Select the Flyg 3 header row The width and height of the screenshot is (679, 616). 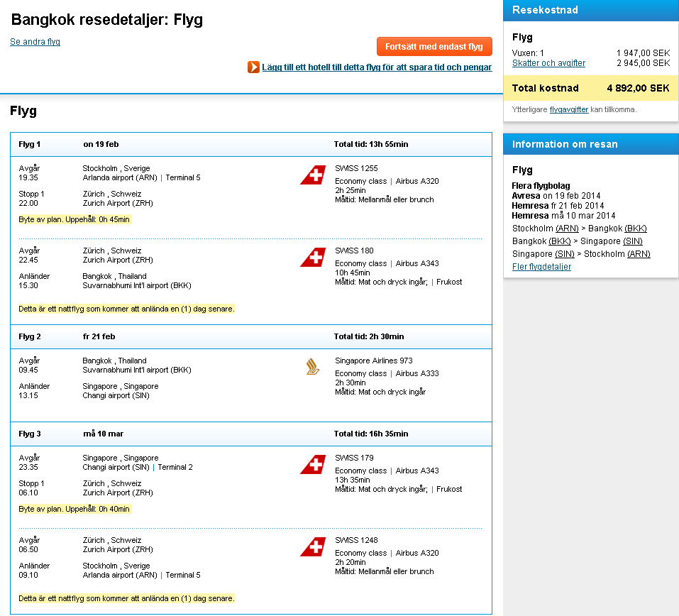click(x=250, y=434)
